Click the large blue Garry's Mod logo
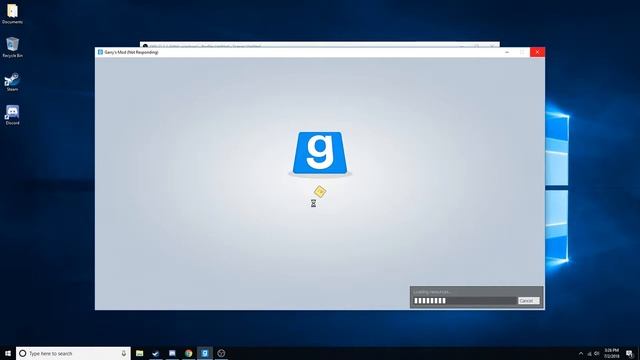The width and height of the screenshot is (640, 360). coord(320,153)
